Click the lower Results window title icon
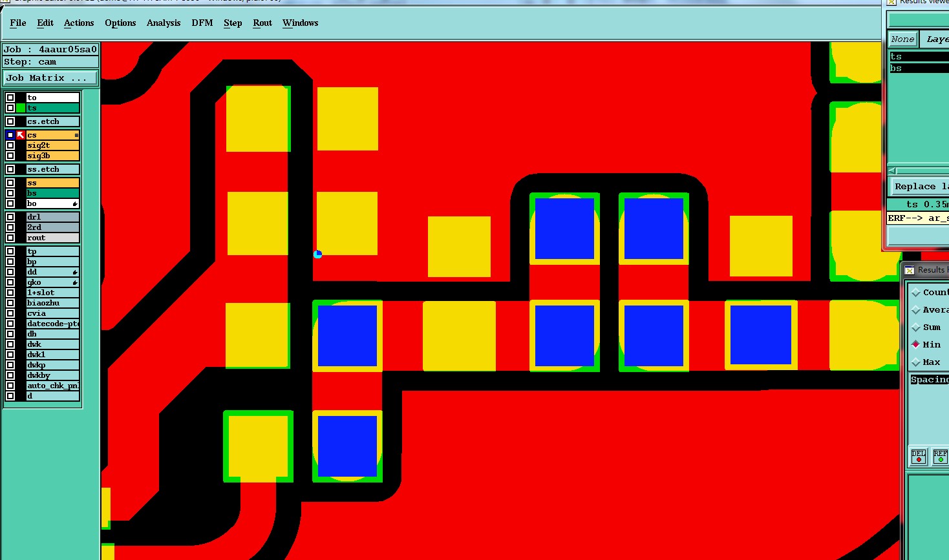 click(x=910, y=270)
